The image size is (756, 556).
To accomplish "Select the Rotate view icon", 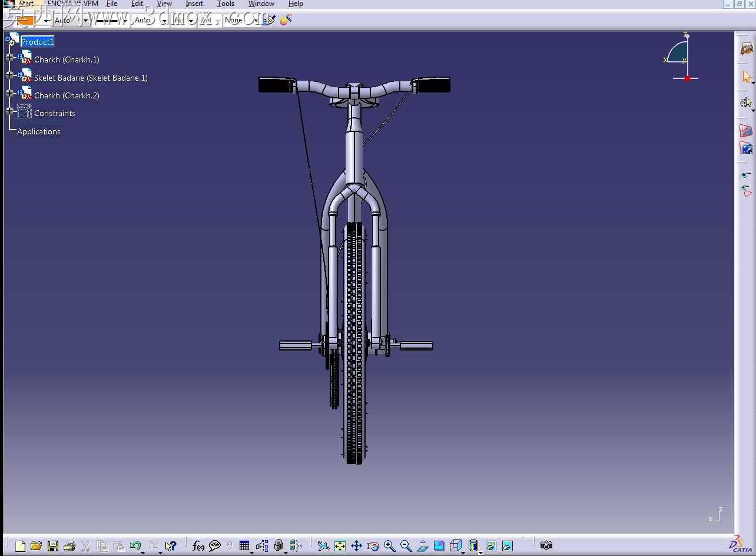I will coord(373,546).
